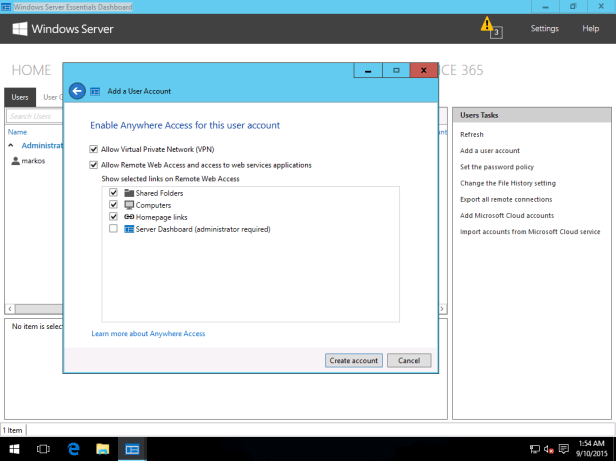Open Learn more about Anywhere Access link
Screen dimensions: 616x461
[148, 333]
